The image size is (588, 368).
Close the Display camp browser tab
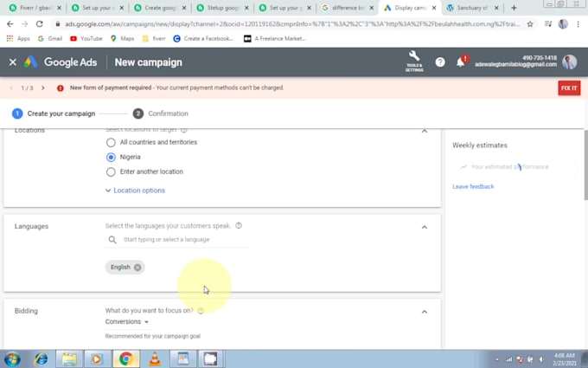[x=434, y=8]
